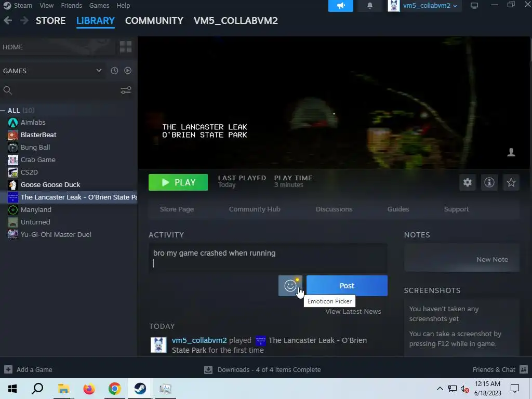Open the Community Hub link
The width and height of the screenshot is (532, 399).
[255, 209]
